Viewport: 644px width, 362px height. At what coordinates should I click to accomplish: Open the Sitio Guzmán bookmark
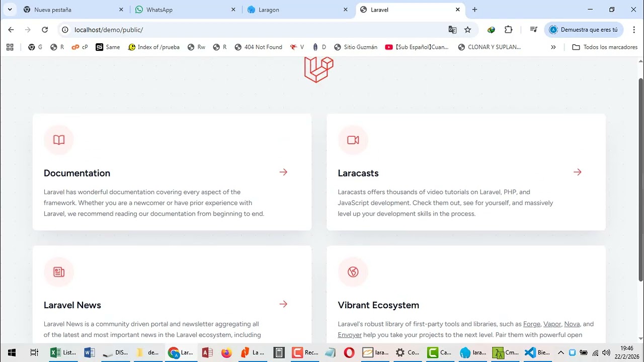click(x=355, y=47)
